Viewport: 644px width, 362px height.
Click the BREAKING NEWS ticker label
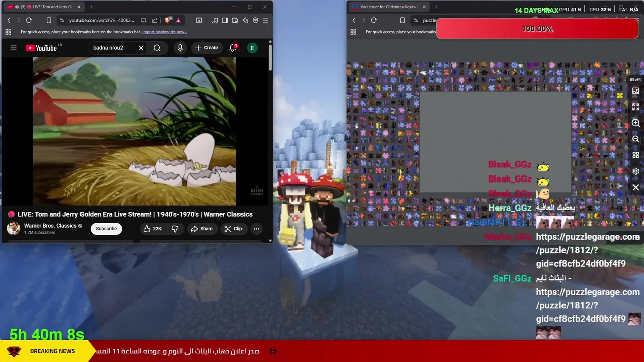52,351
